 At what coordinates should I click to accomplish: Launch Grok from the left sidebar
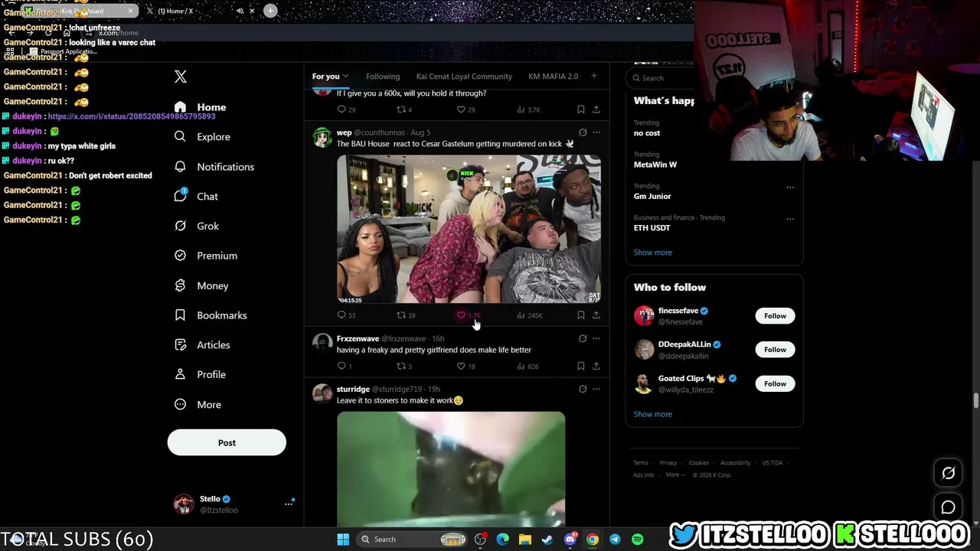[x=196, y=227]
